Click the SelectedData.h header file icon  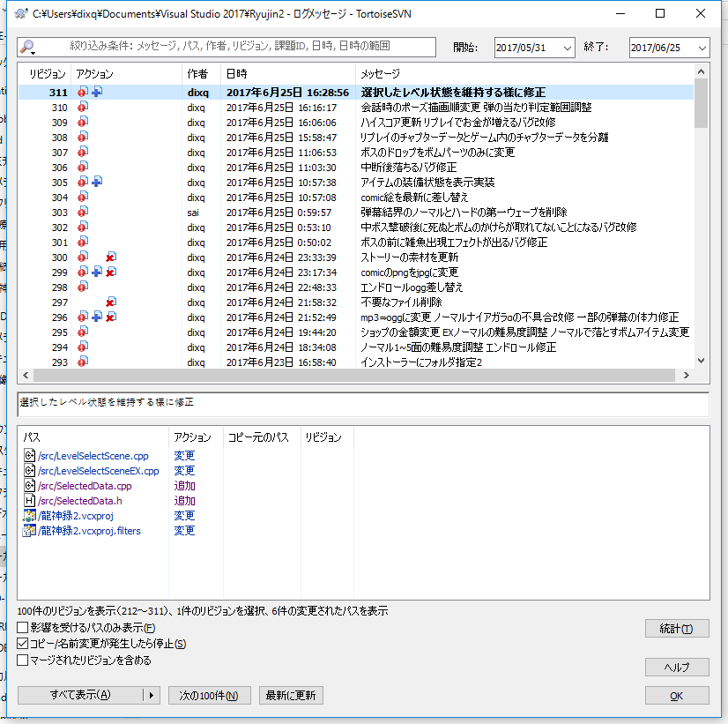pyautogui.click(x=29, y=501)
